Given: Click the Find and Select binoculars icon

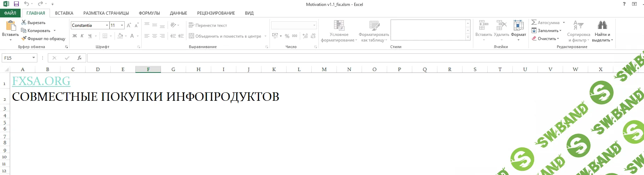Looking at the screenshot, I should (602, 25).
